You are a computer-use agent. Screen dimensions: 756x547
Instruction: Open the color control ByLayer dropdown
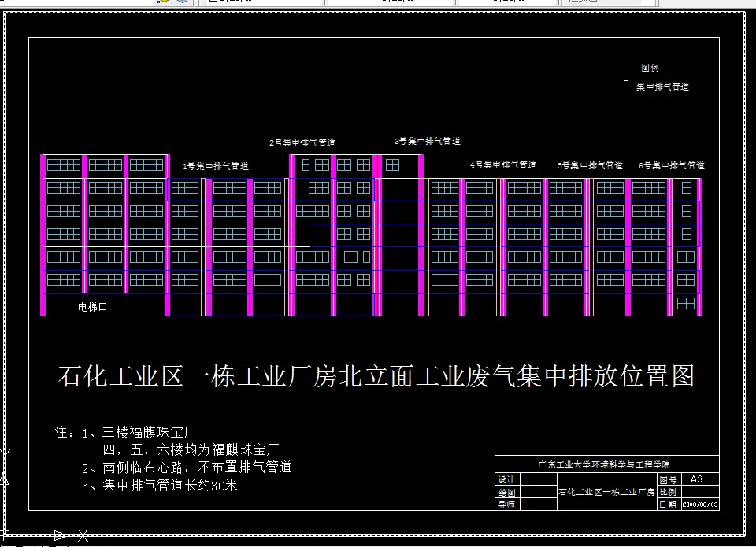coord(264,2)
